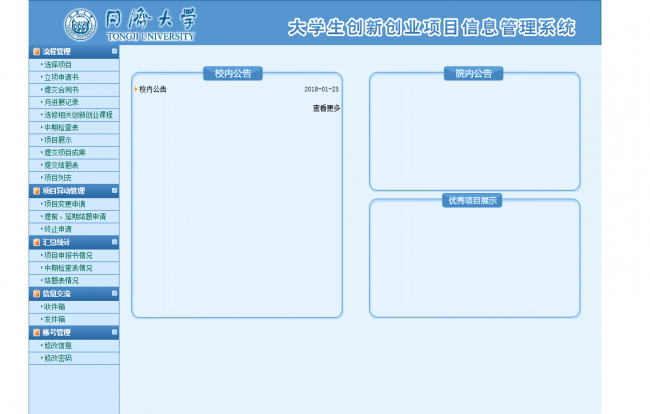This screenshot has height=414, width=650.
Task: Click the Tongji University logo emblem
Action: 83,25
